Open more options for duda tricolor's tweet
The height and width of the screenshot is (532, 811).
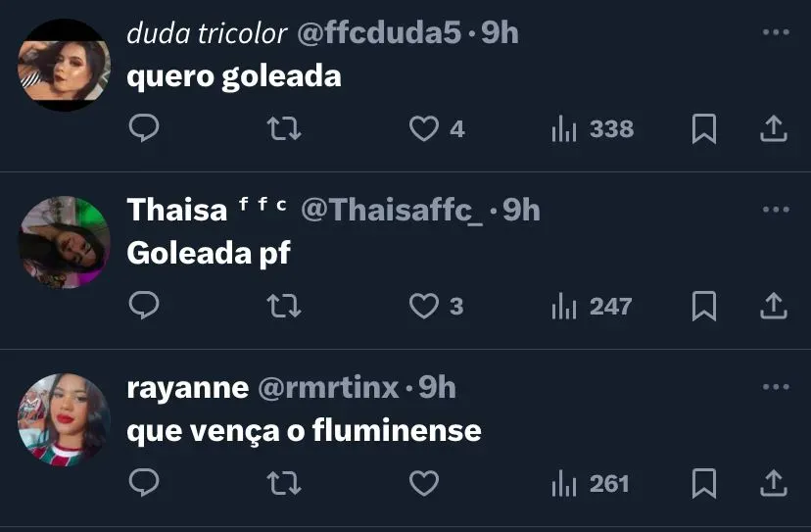coord(775,32)
